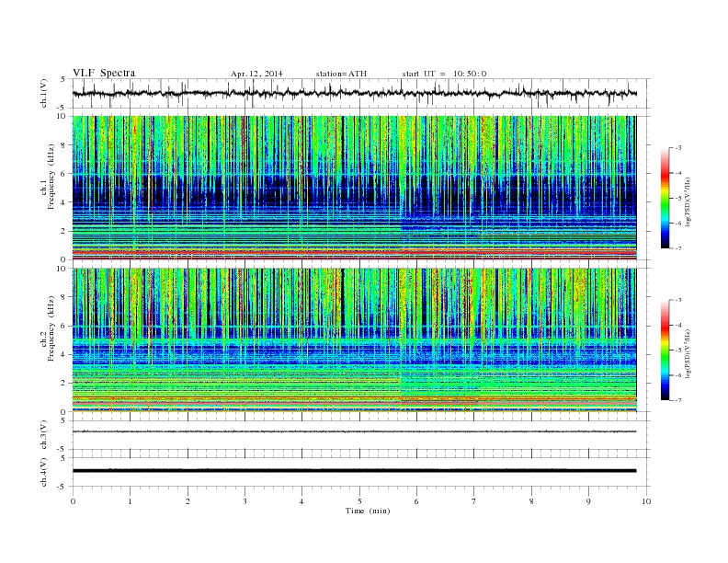This screenshot has width=728, height=563.
Task: Click the ch.1 voltage waveform trace
Action: coord(354,93)
